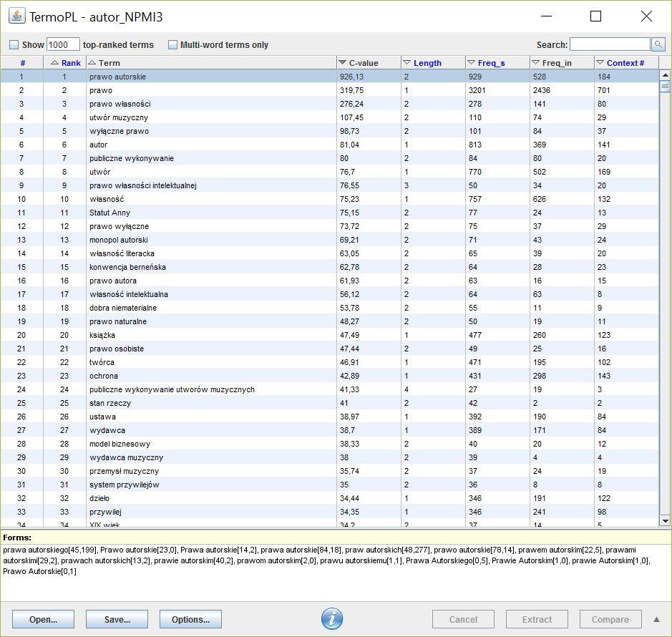This screenshot has width=672, height=637.
Task: Select the term 'prawo własności intelektualnej'
Action: [142, 185]
